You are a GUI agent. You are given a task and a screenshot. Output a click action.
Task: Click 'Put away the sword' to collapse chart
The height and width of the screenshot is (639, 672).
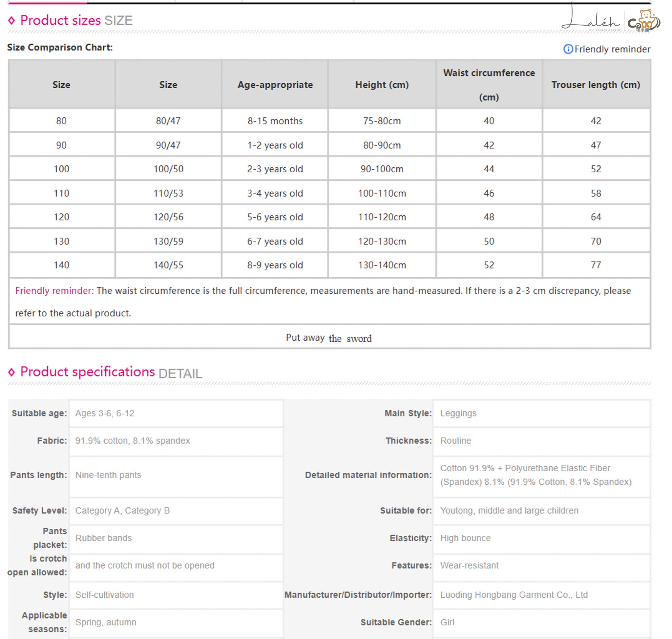(x=329, y=338)
